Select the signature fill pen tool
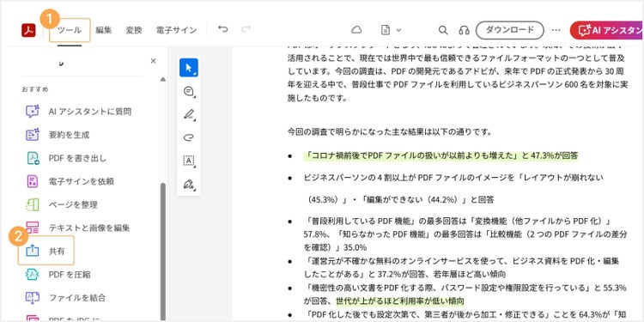This screenshot has height=322, width=644. (x=189, y=184)
